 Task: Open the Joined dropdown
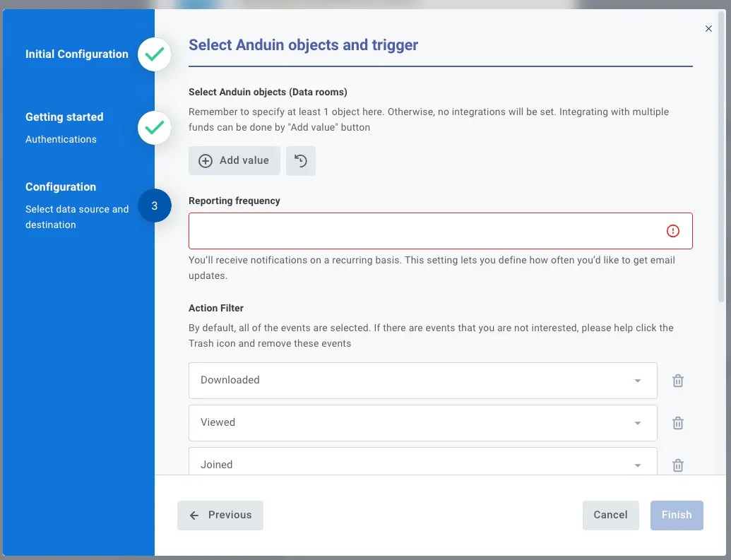click(x=423, y=462)
